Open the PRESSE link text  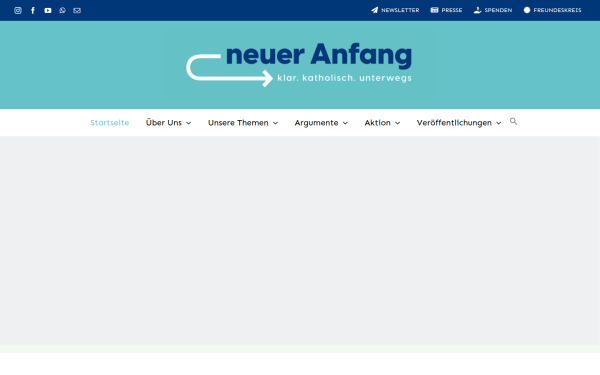452,10
